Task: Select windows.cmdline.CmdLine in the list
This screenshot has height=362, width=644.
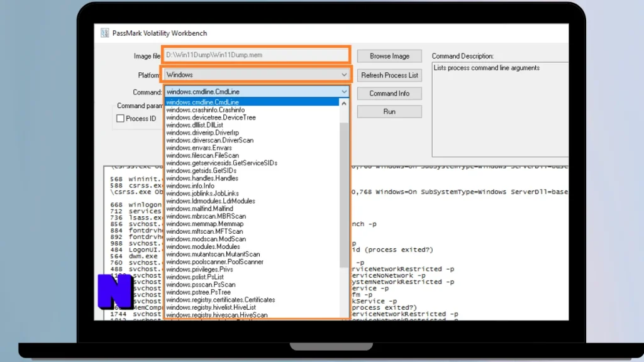Action: tap(252, 102)
